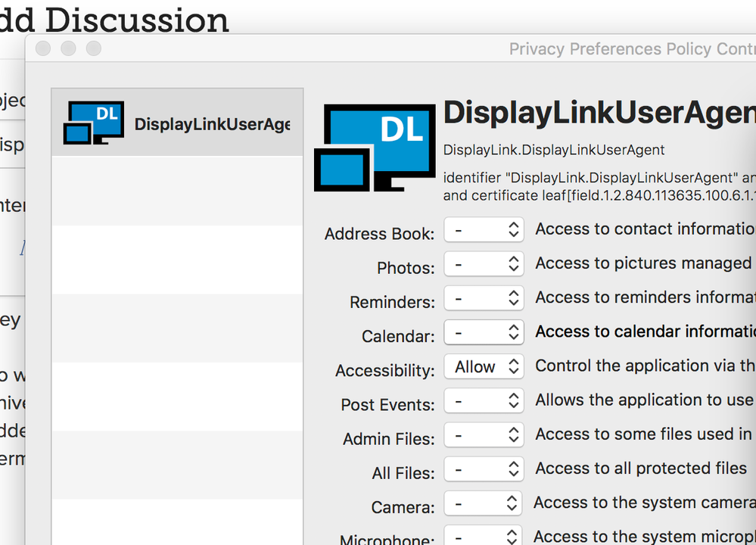The image size is (756, 545).
Task: Click the DisplayLinkUserAgent heading title
Action: (x=599, y=114)
